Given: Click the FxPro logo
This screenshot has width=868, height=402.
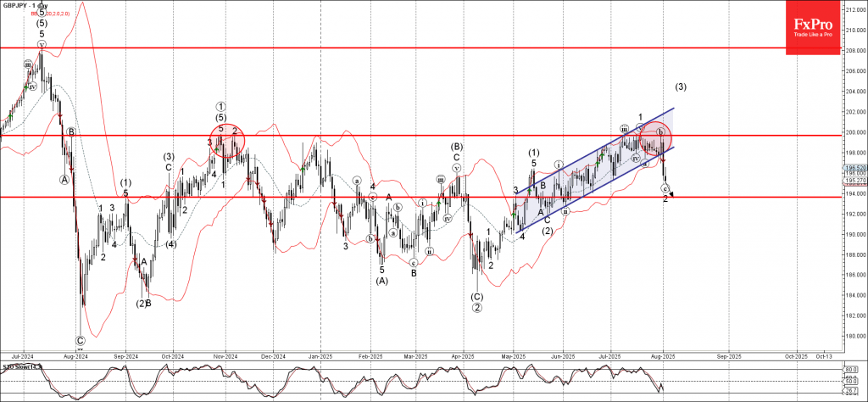Looking at the screenshot, I should click(813, 28).
